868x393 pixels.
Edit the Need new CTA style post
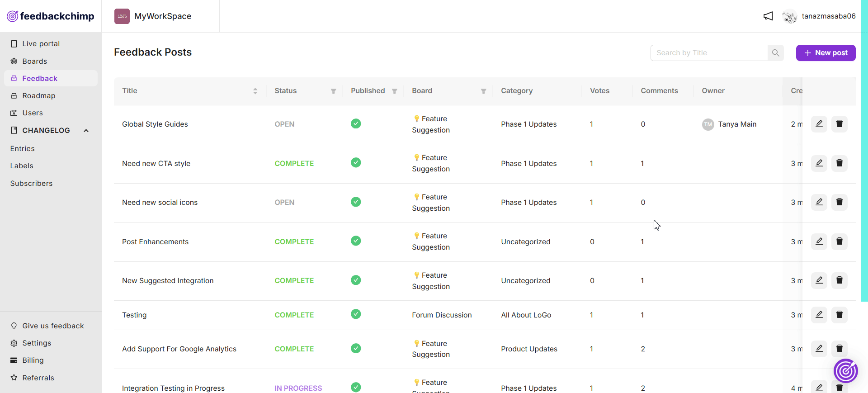coord(819,163)
